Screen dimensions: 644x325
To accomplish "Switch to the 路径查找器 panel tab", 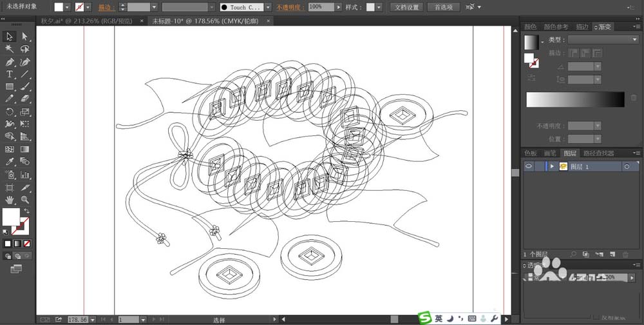I will 599,153.
